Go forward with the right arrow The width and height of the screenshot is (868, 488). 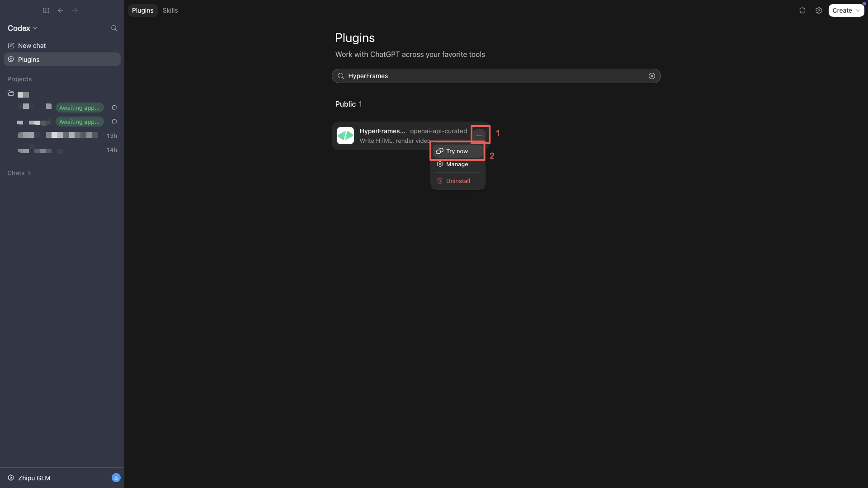[75, 10]
